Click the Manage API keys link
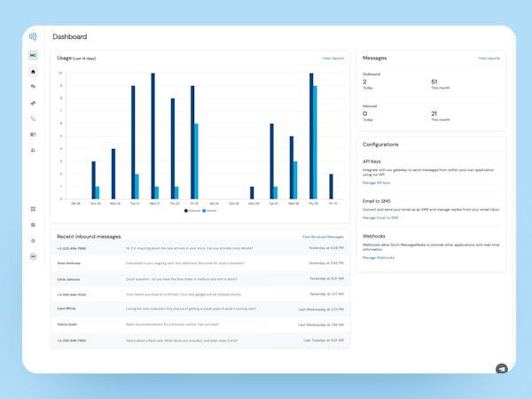 [376, 183]
